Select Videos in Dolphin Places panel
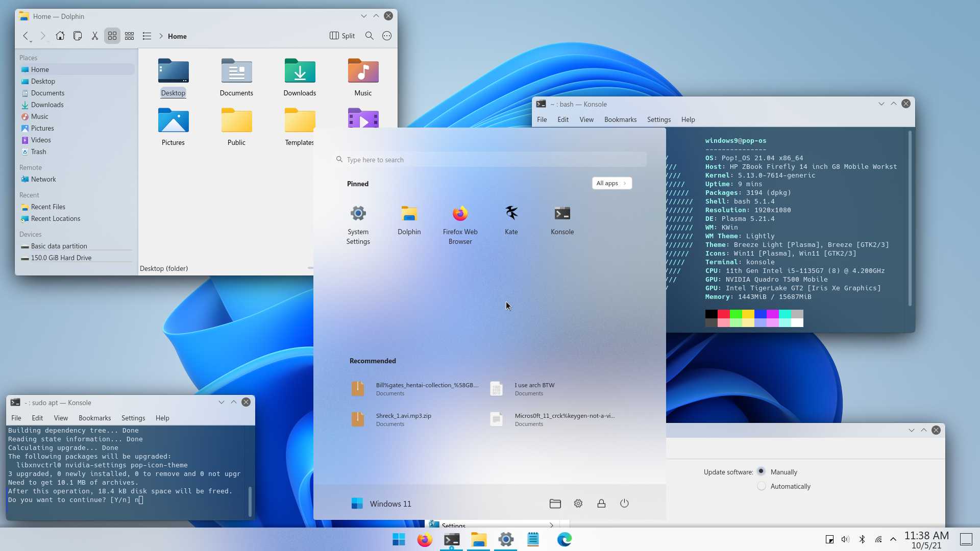This screenshot has height=551, width=980. coord(77,140)
